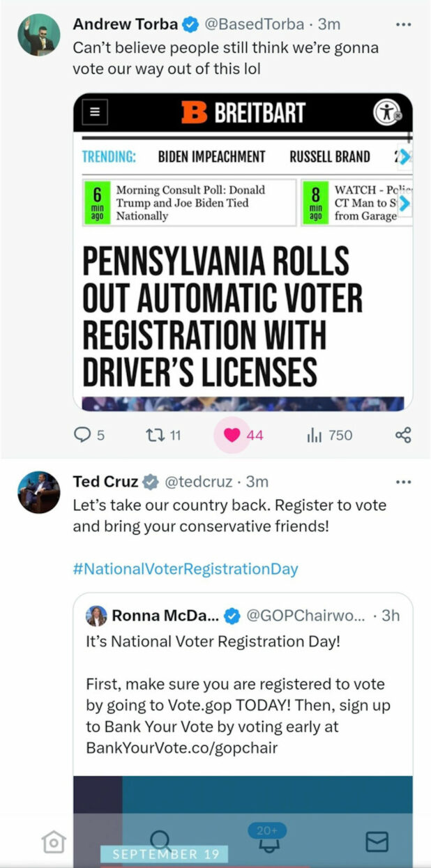
Task: Open Breitbart hamburger menu
Action: pyautogui.click(x=96, y=113)
